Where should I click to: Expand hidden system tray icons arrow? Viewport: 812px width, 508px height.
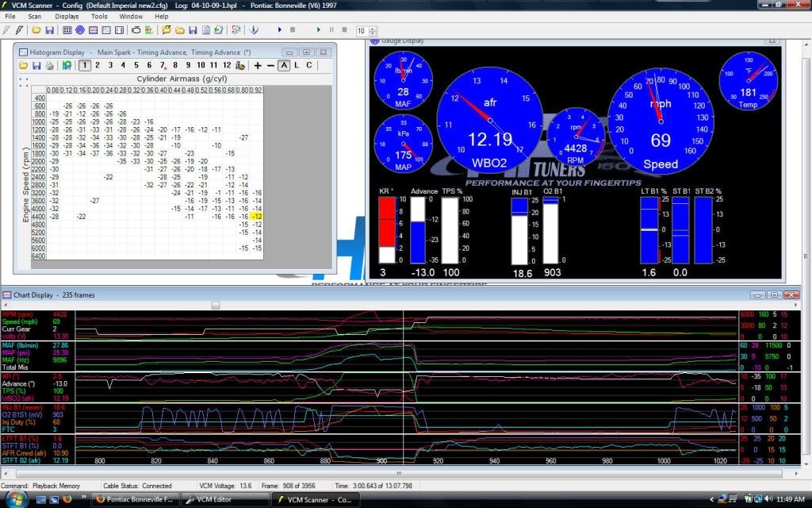tap(711, 500)
